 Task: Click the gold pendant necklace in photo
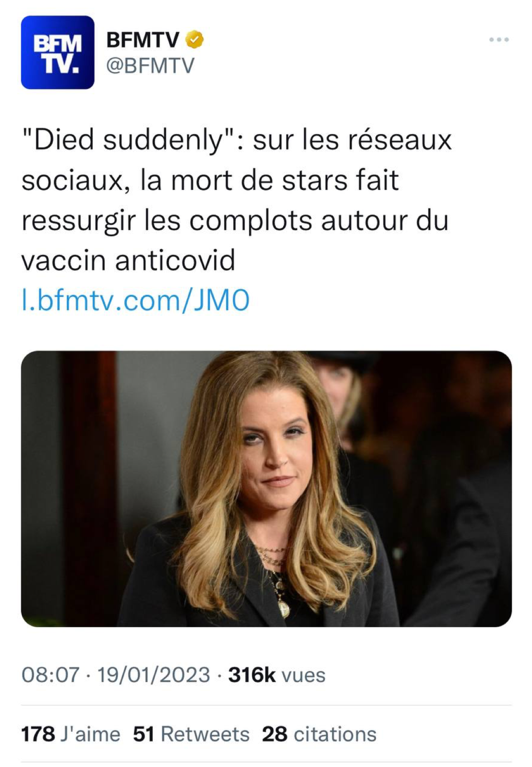(x=284, y=608)
